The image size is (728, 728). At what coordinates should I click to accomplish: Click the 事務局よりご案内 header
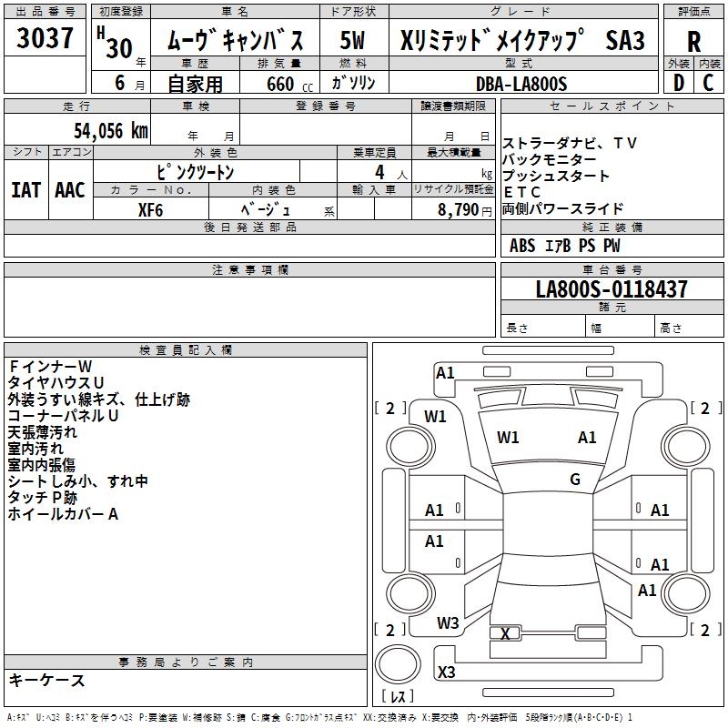coord(186,662)
